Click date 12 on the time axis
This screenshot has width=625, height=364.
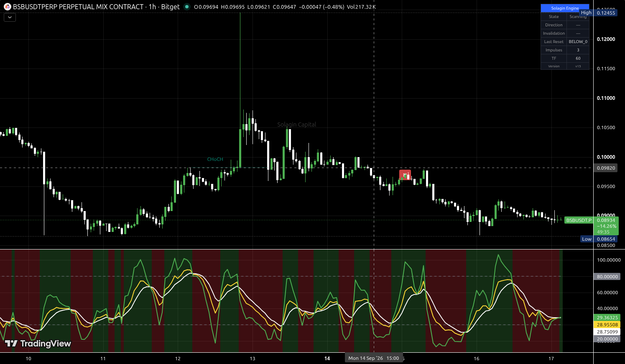pos(178,359)
